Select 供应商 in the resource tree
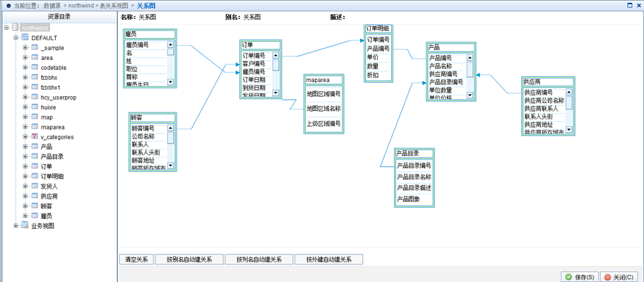The width and height of the screenshot is (644, 282). 49,196
